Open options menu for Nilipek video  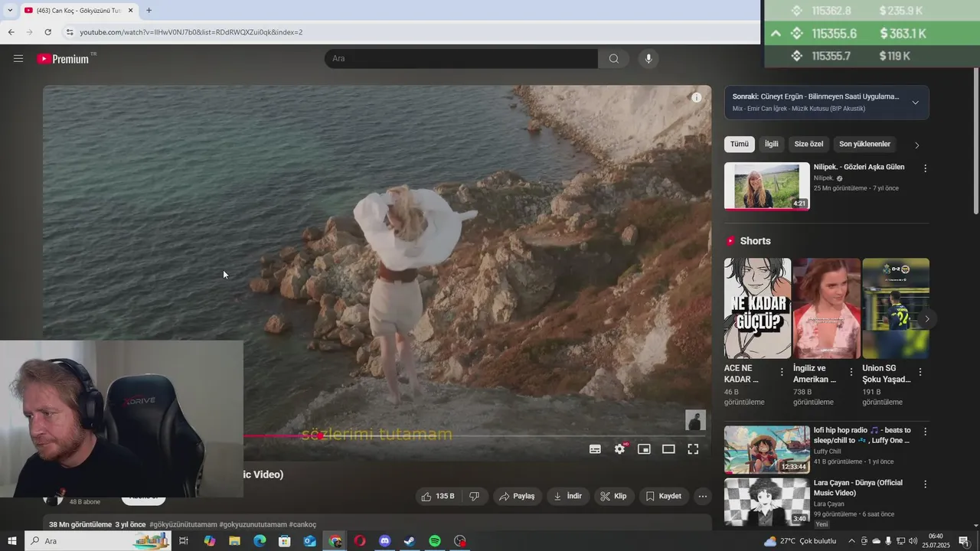[925, 168]
